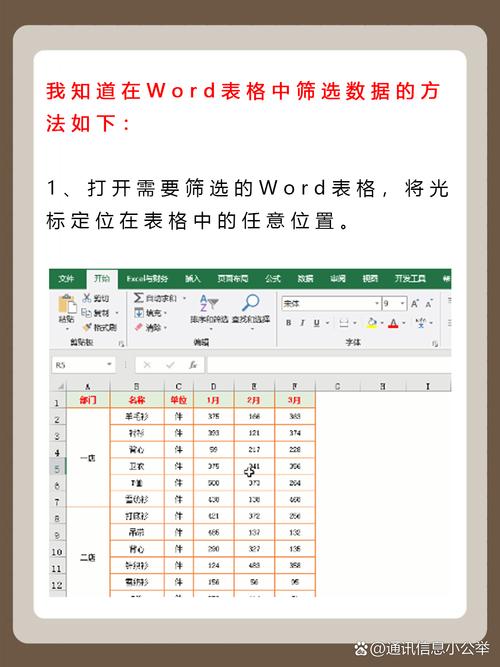
Task: Click the Clear eraser icon
Action: [x=139, y=327]
